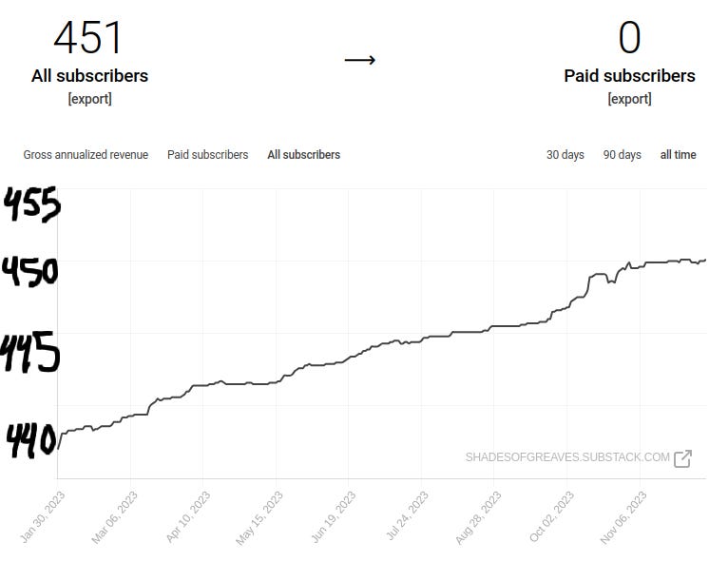The height and width of the screenshot is (562, 728).
Task: Click export under All subscribers
Action: 89,99
